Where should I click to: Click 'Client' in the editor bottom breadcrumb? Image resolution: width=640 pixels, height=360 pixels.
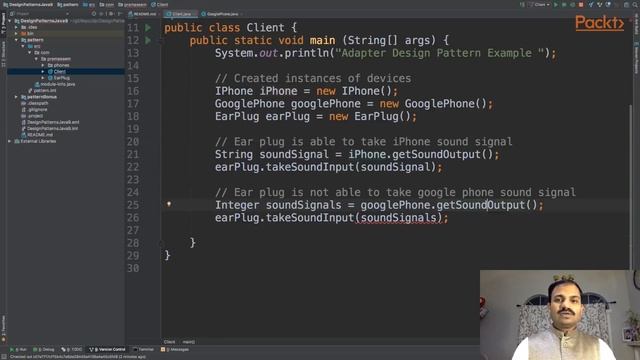(169, 342)
